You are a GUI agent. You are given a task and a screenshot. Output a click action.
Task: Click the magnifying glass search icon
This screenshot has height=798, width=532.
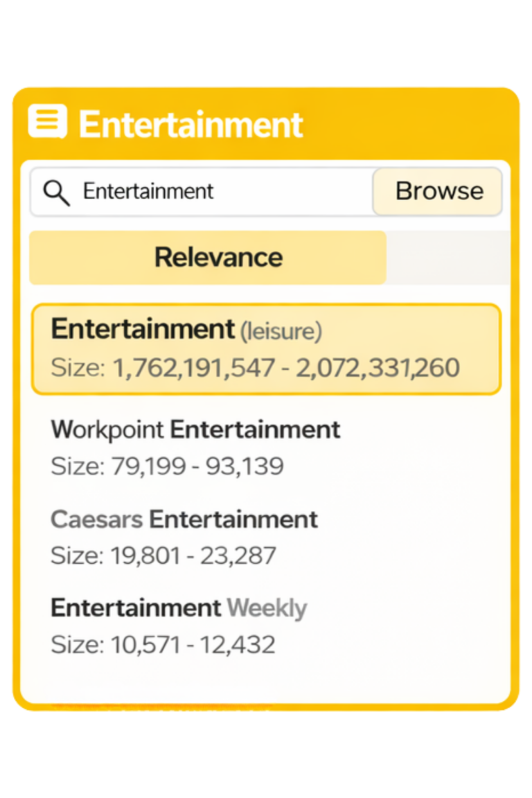[56, 192]
